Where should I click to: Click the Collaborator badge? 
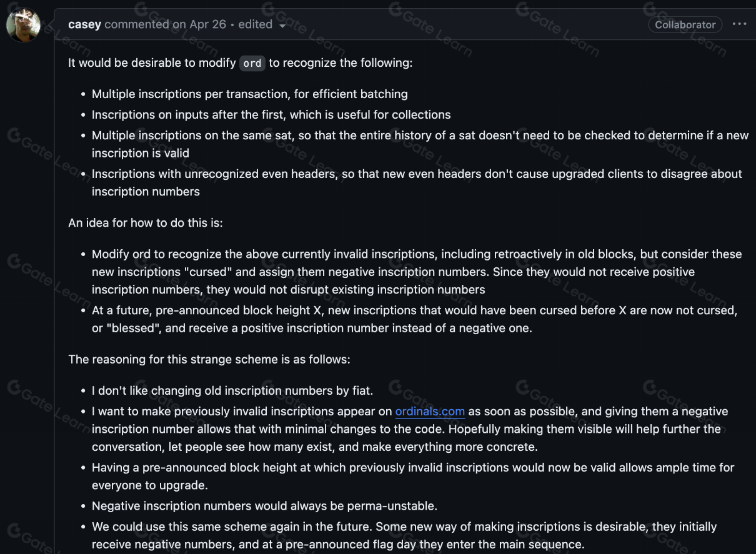(x=685, y=24)
